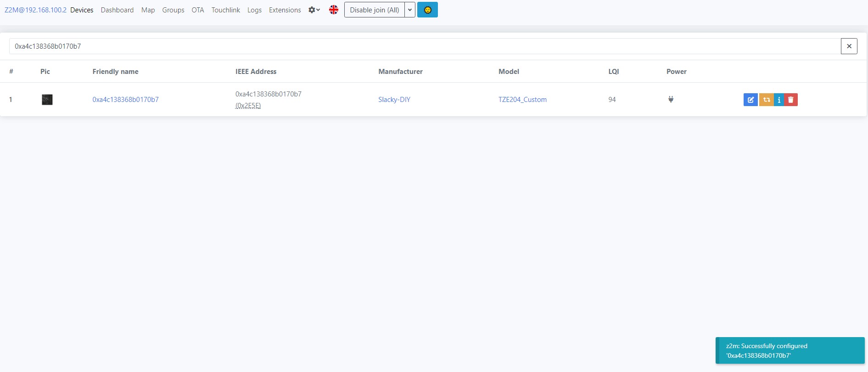Open the Slacky-DIY manufacturer link

394,100
